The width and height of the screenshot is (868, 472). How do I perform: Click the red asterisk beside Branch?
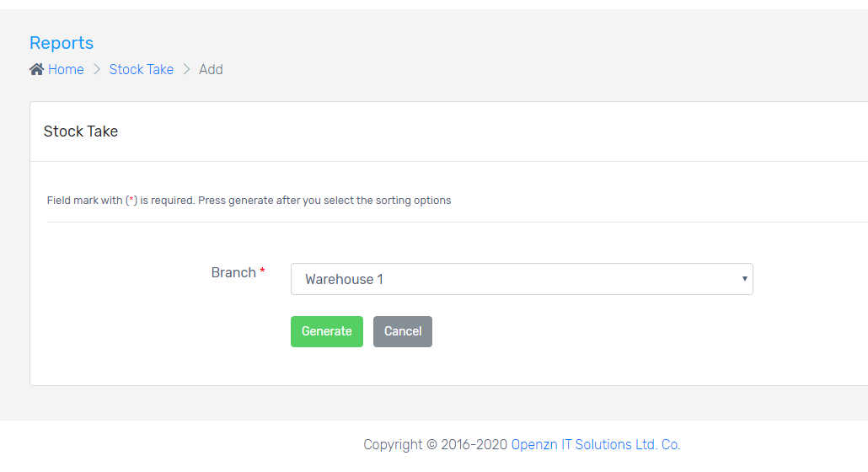point(262,271)
